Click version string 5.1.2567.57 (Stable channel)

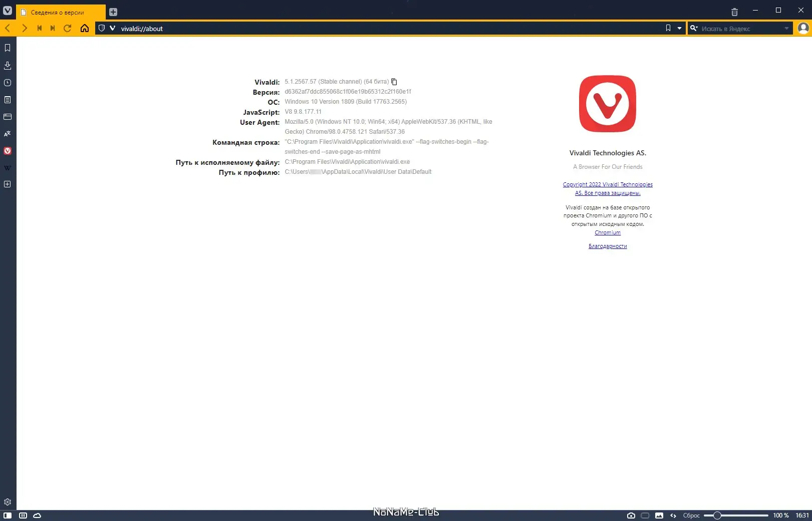point(337,82)
